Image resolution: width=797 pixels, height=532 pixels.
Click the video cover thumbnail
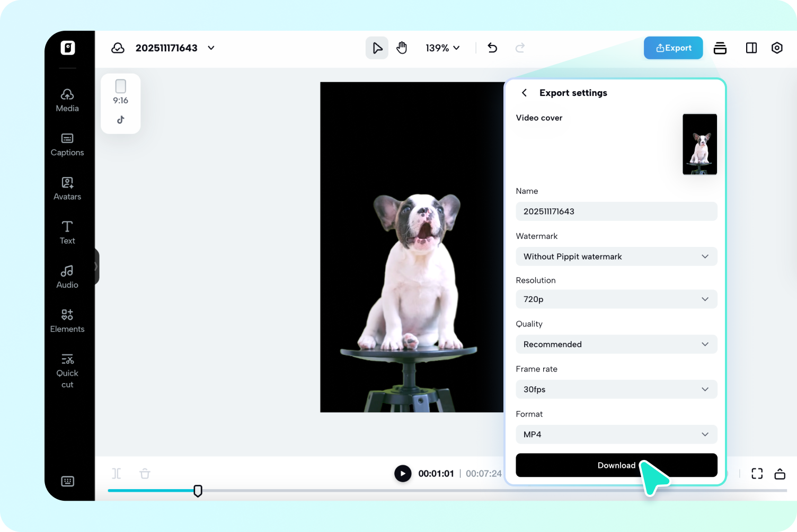[x=699, y=144]
